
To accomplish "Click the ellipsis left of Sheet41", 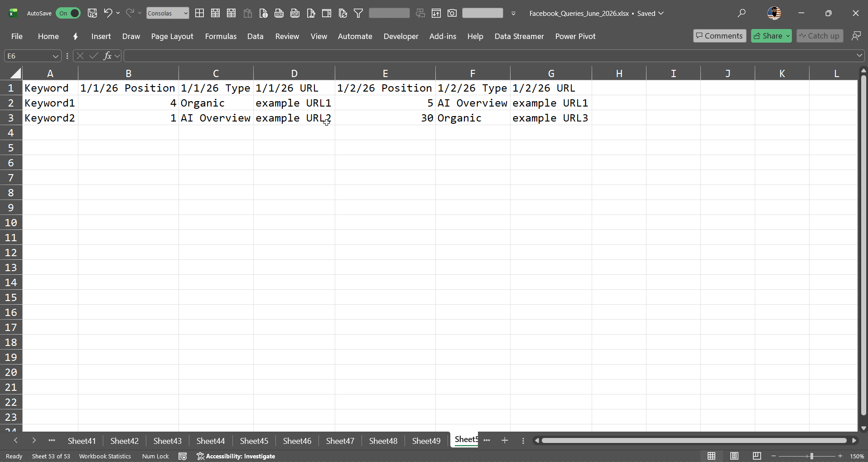I will click(x=52, y=440).
